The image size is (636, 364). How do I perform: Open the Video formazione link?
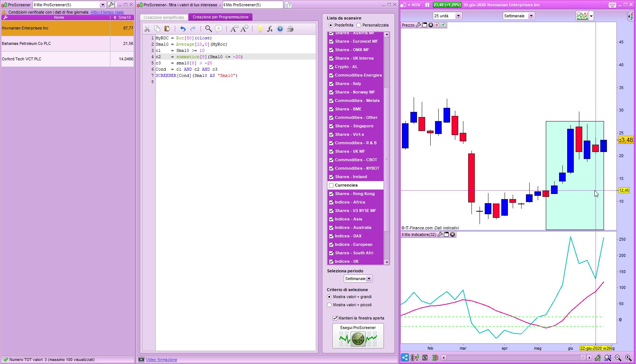coord(161,360)
